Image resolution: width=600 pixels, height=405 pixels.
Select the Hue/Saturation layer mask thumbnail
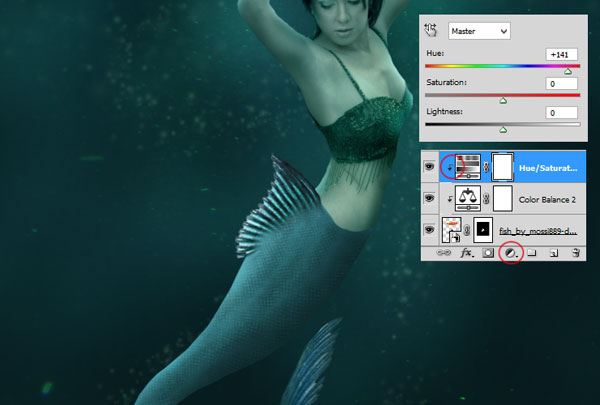502,167
